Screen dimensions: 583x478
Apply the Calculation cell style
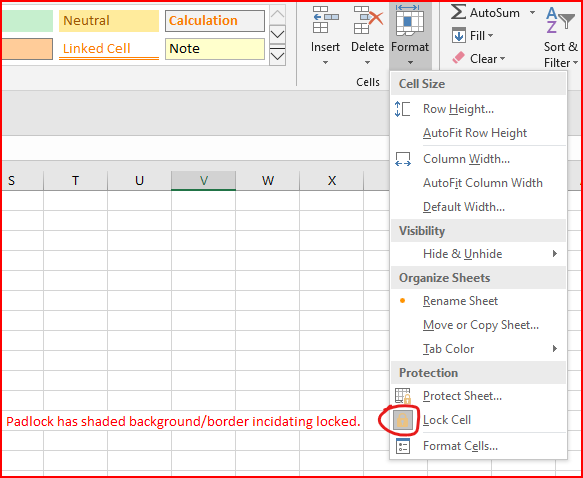(215, 20)
